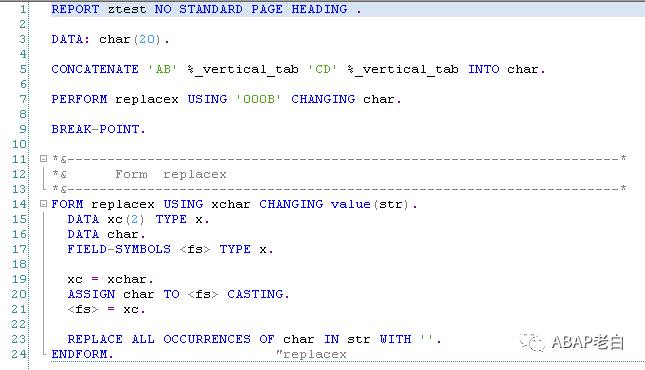Click 'replacex' after PERFORM on line 7
The height and width of the screenshot is (370, 645).
[x=147, y=99]
